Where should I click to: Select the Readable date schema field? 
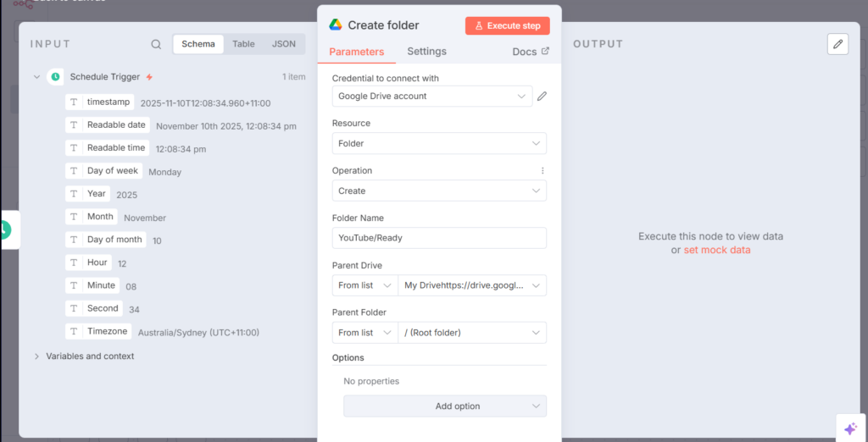[x=108, y=125]
